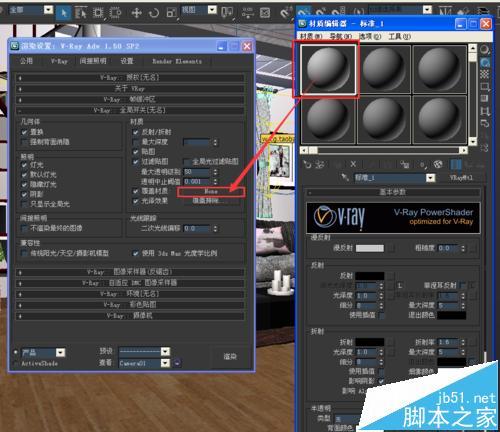
Task: Open the 产品 render mode dropdown
Action: 60,352
